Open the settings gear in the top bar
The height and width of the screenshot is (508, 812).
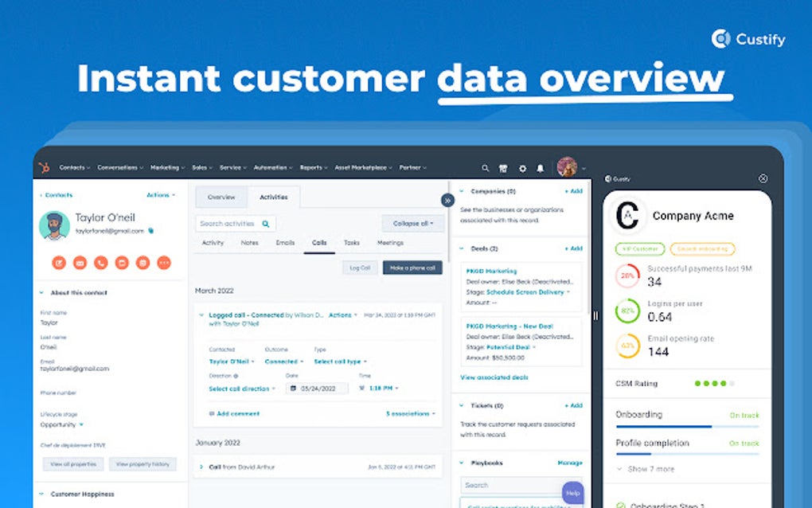521,168
